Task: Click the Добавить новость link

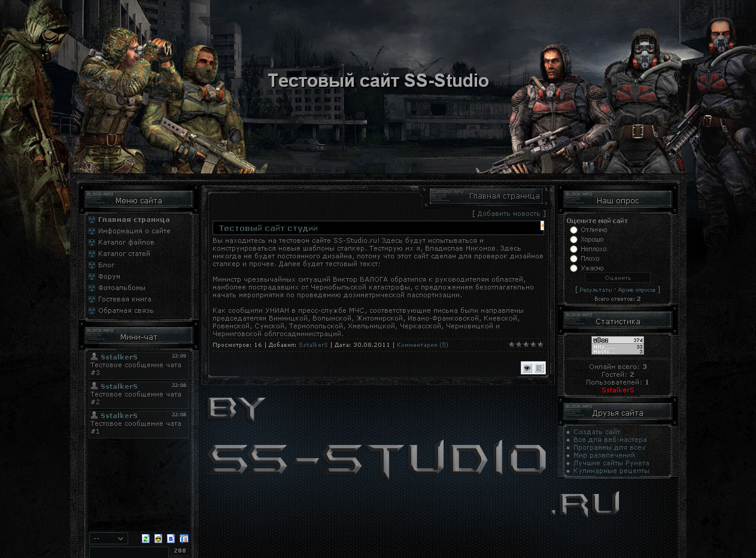Action: [x=509, y=214]
